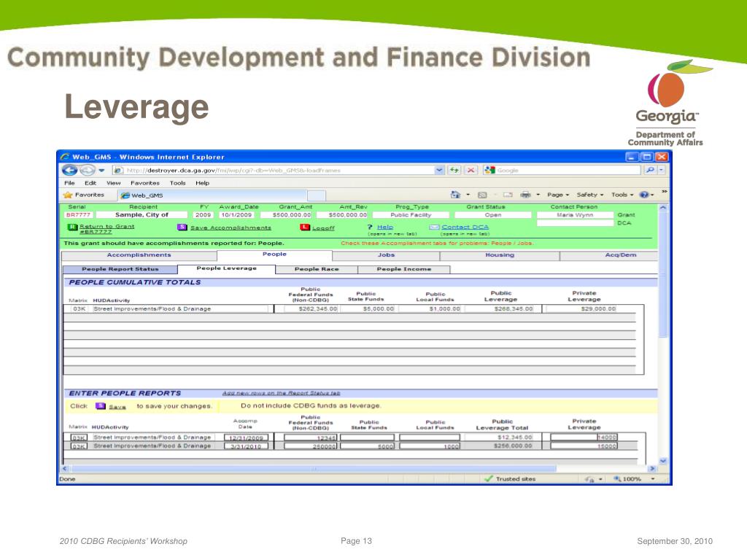This screenshot has width=747, height=560.
Task: Select the People Report Status sub-tab
Action: (120, 270)
